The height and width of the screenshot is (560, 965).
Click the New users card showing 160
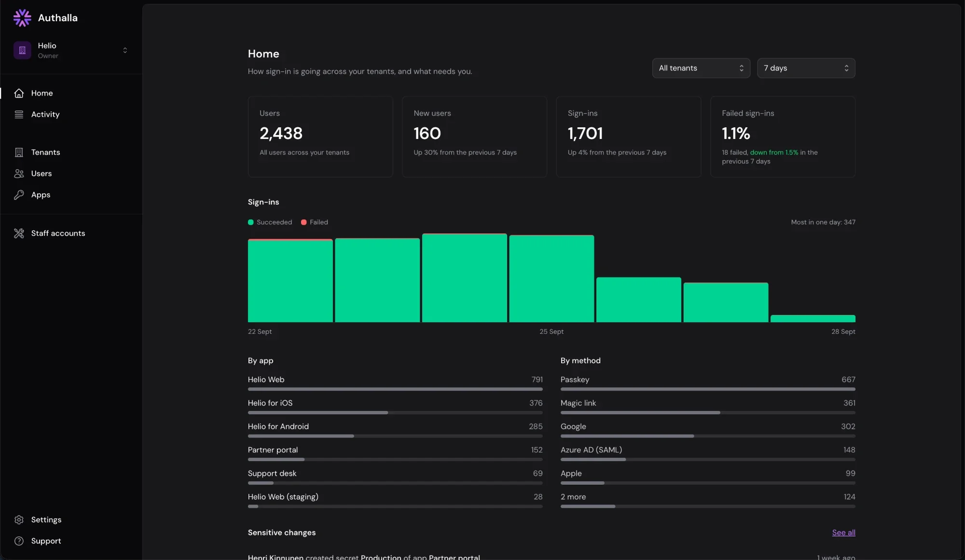pos(474,137)
